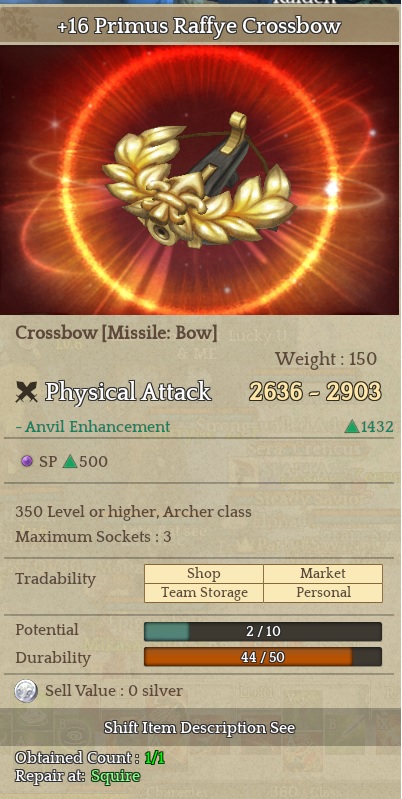Select the Team Storage tradability cell
Screen dimensions: 402x799
click(204, 593)
